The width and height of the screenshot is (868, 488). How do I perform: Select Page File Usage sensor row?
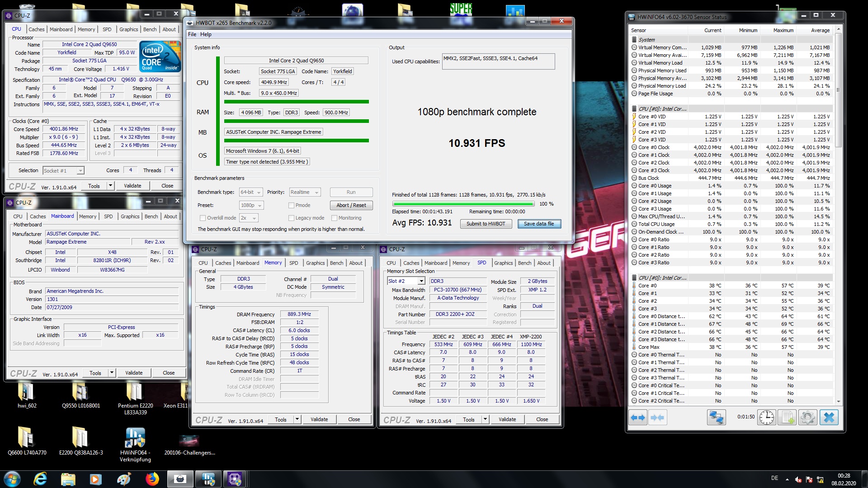tap(731, 94)
